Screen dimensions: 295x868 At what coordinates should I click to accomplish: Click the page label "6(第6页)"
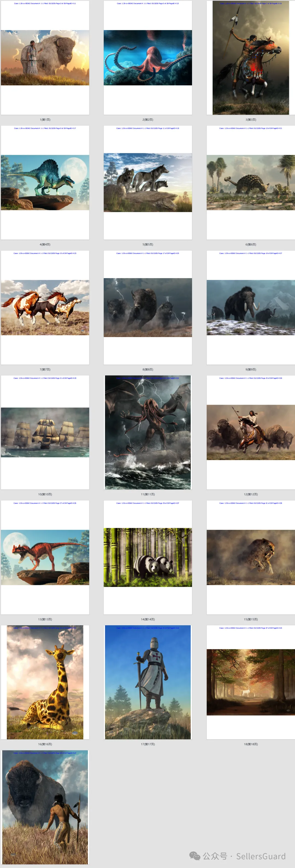251,245
